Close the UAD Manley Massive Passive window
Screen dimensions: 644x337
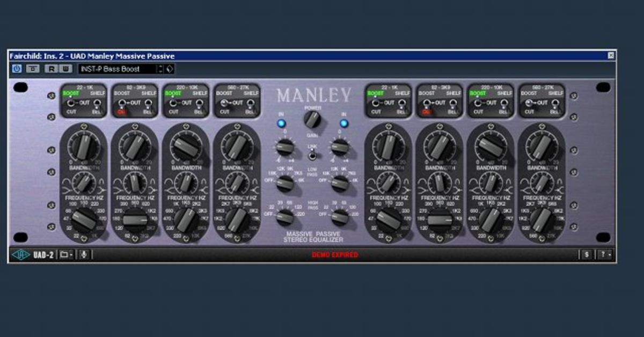click(611, 55)
